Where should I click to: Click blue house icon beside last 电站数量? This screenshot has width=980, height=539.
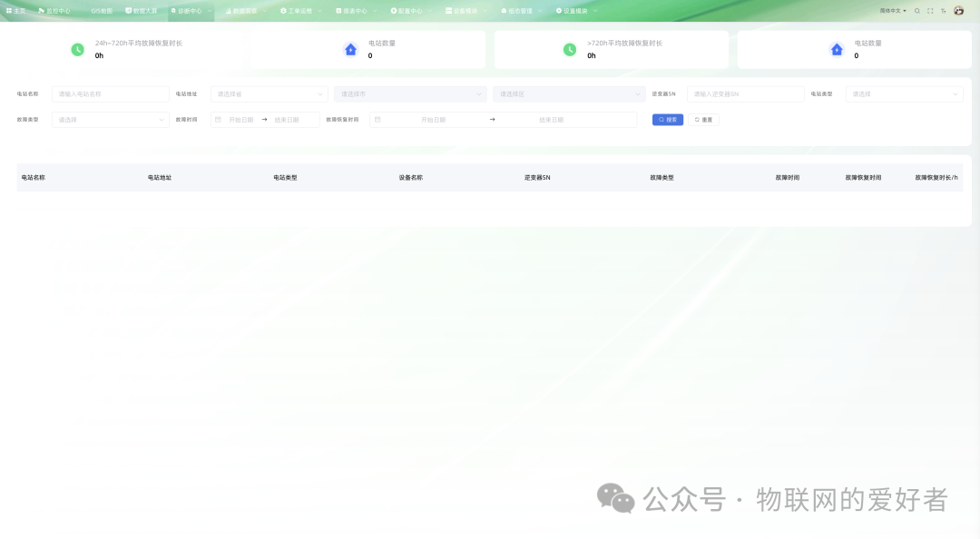click(x=837, y=49)
